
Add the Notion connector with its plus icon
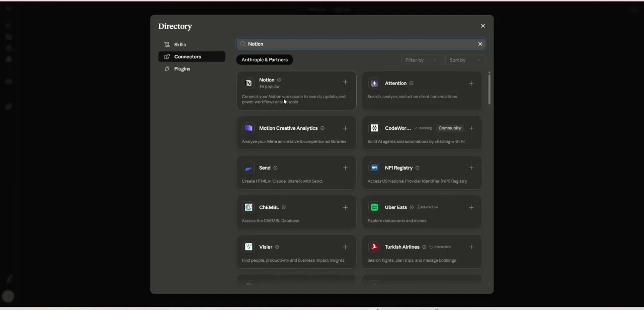(x=345, y=82)
